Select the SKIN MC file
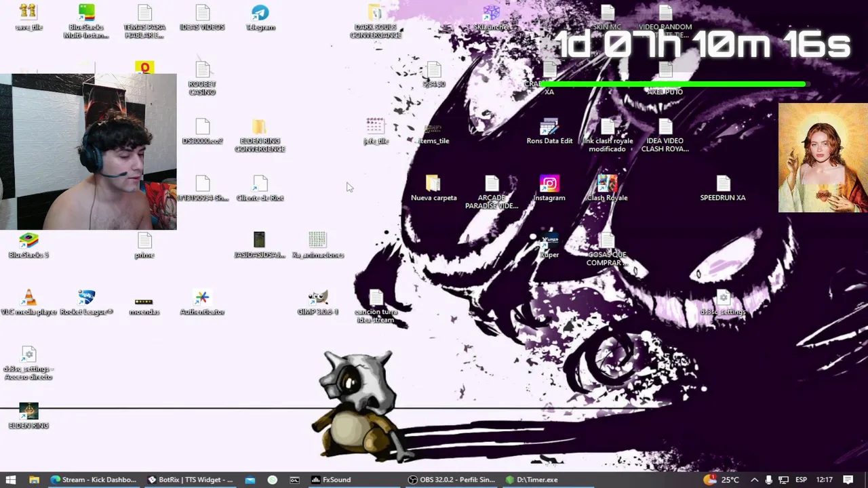This screenshot has height=488, width=868. (x=607, y=18)
